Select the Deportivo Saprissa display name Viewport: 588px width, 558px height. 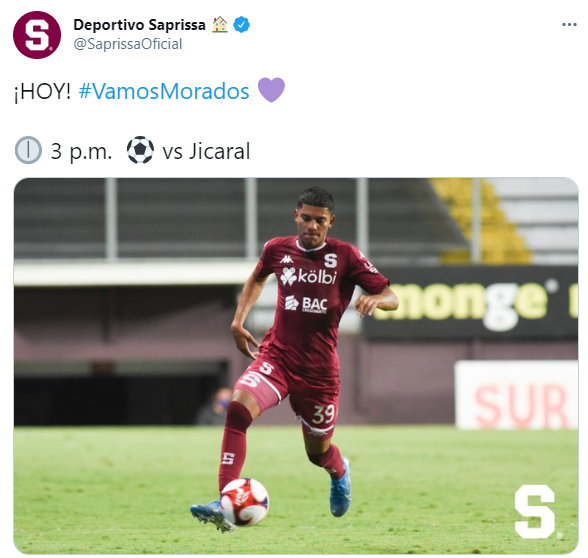coord(140,25)
